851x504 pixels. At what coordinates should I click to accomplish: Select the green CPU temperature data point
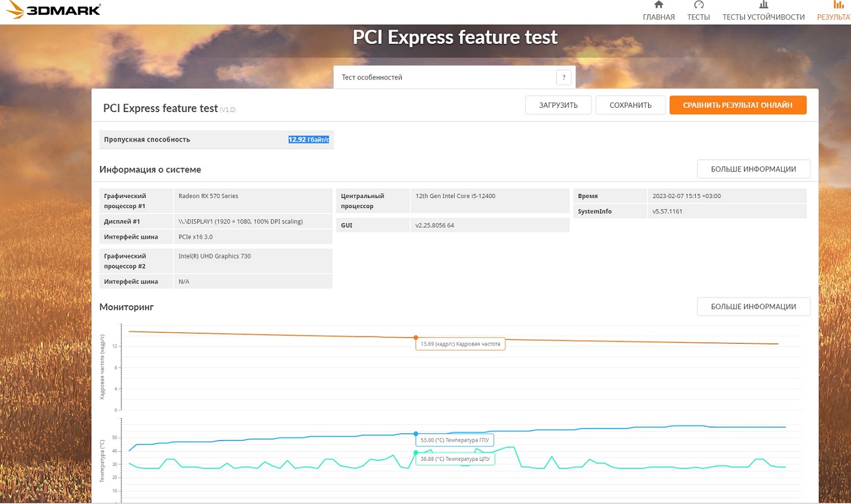point(415,452)
